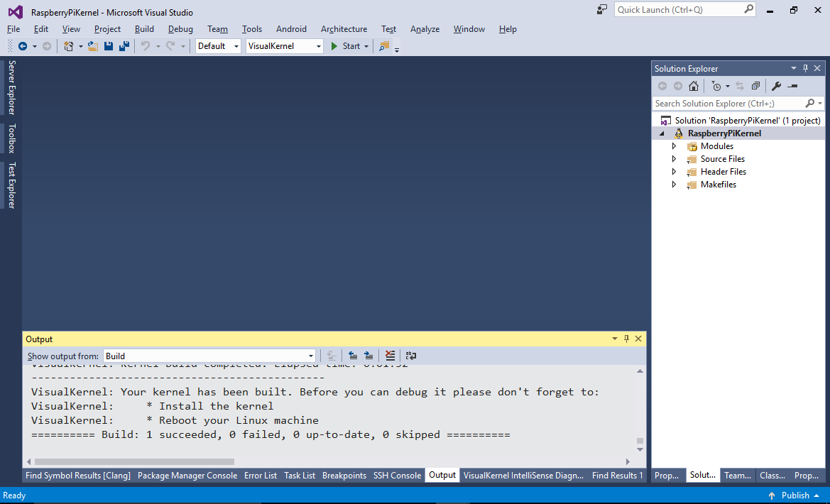Viewport: 830px width, 504px height.
Task: Click the feedback icon beside Quick Launch
Action: 602,9
